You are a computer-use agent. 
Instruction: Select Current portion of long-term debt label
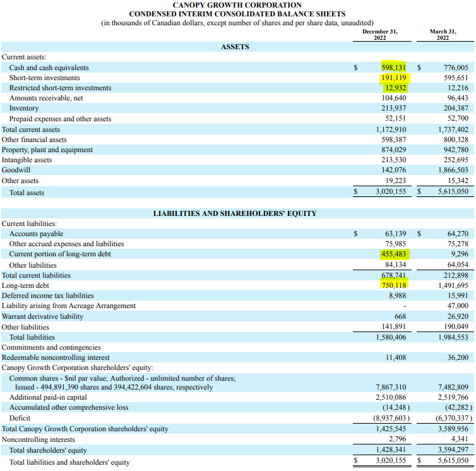pos(60,254)
